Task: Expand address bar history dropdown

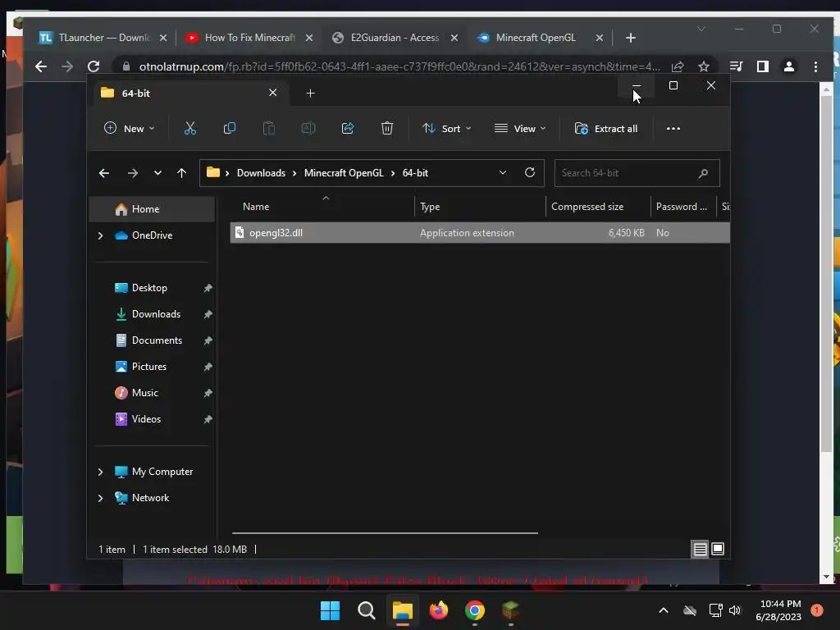Action: coord(503,172)
